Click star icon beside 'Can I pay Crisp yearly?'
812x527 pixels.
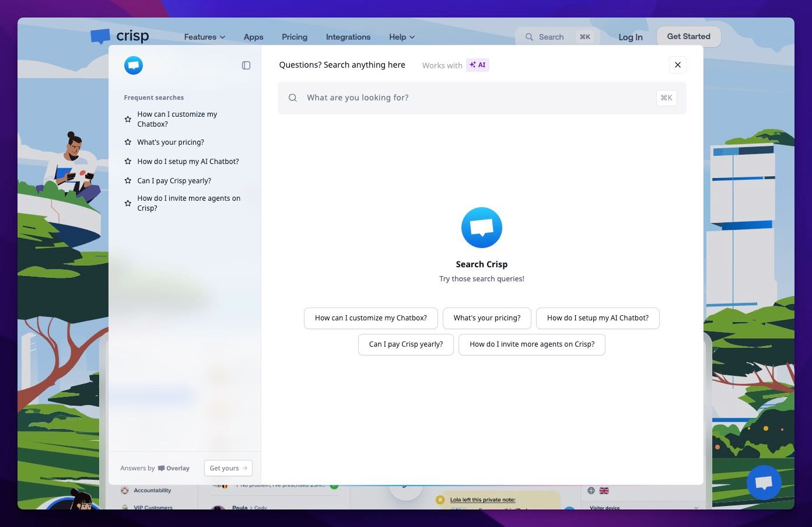tap(128, 180)
